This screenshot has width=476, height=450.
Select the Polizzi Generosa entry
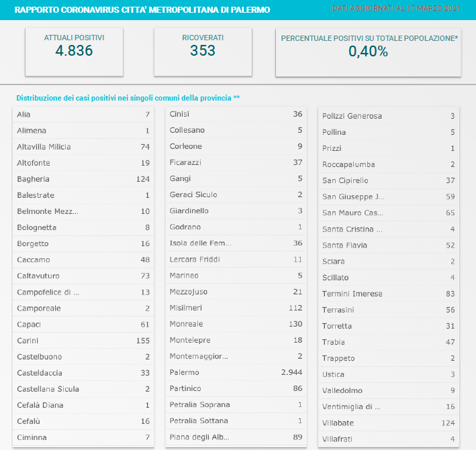(x=389, y=116)
